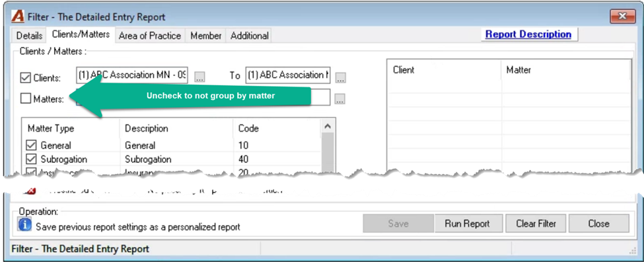Open client lookup next to first Clients field
644x262 pixels.
(199, 77)
